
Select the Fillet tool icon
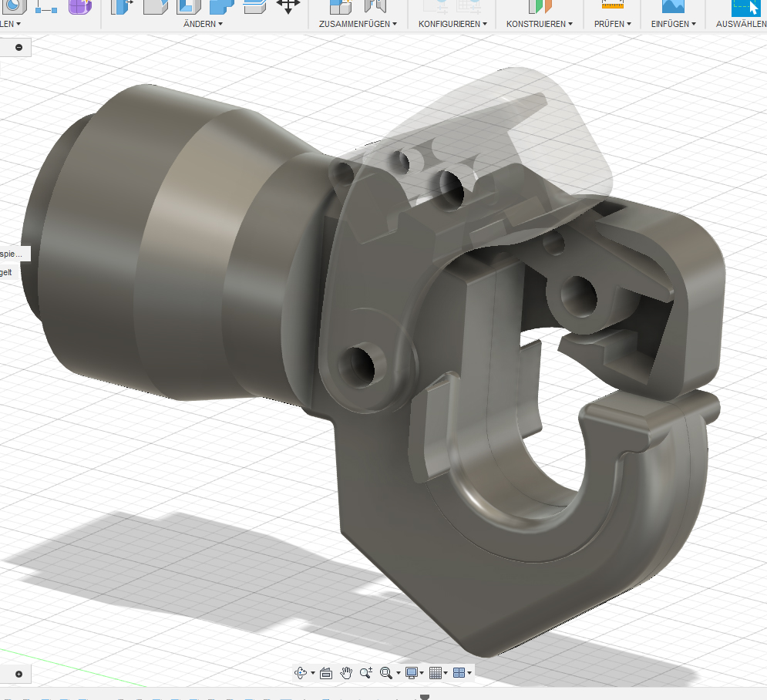click(x=156, y=6)
